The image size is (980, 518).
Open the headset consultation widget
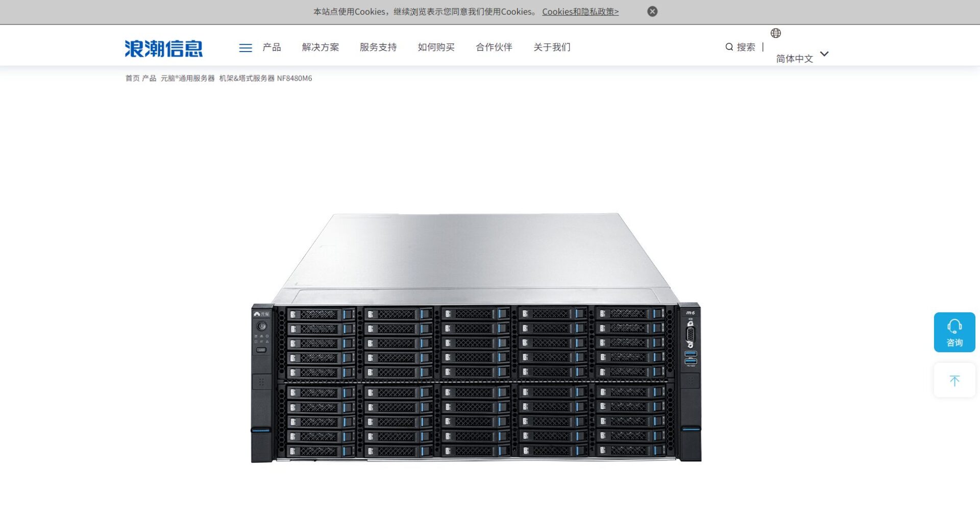pos(954,332)
